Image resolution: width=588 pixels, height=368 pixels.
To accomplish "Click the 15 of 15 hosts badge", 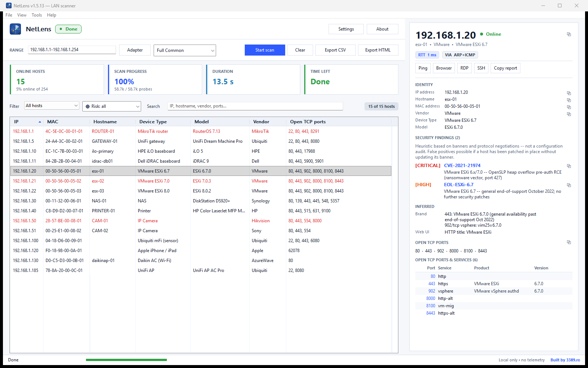I will point(381,106).
